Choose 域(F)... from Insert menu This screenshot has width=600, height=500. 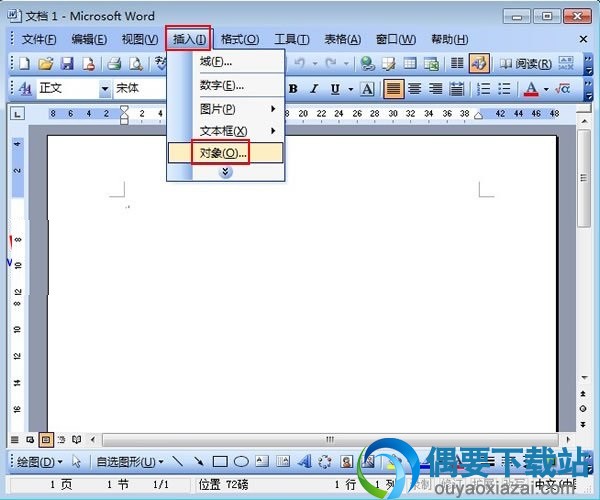[x=226, y=61]
